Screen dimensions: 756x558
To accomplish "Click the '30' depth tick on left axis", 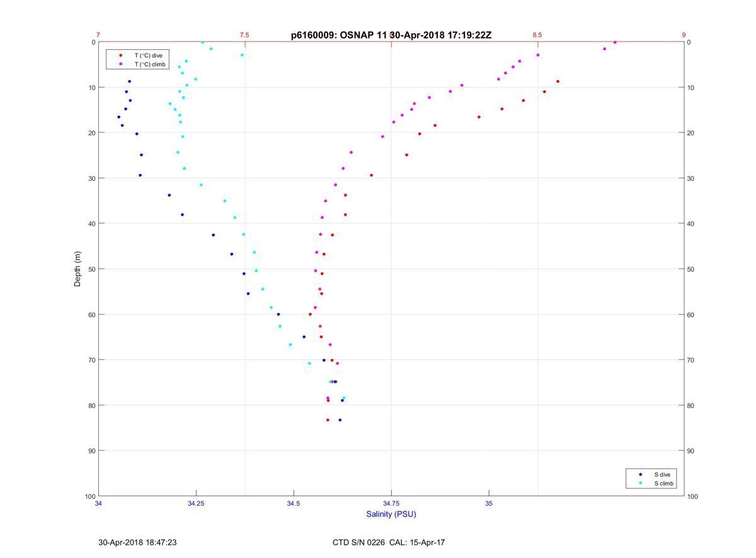I will (x=91, y=178).
